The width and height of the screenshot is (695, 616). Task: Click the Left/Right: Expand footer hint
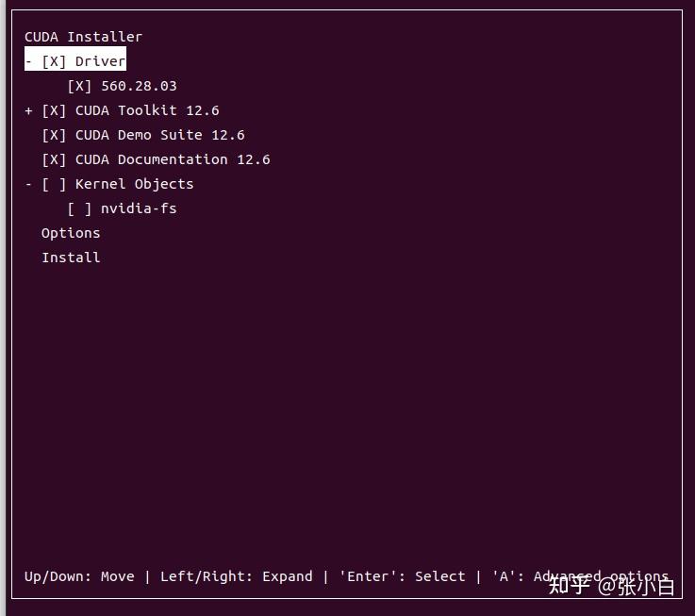tap(236, 576)
